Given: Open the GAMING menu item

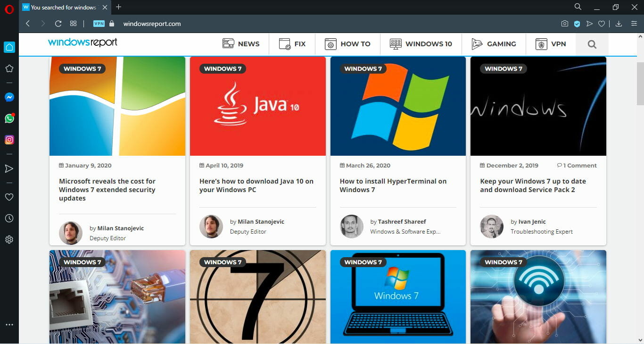Looking at the screenshot, I should 494,44.
